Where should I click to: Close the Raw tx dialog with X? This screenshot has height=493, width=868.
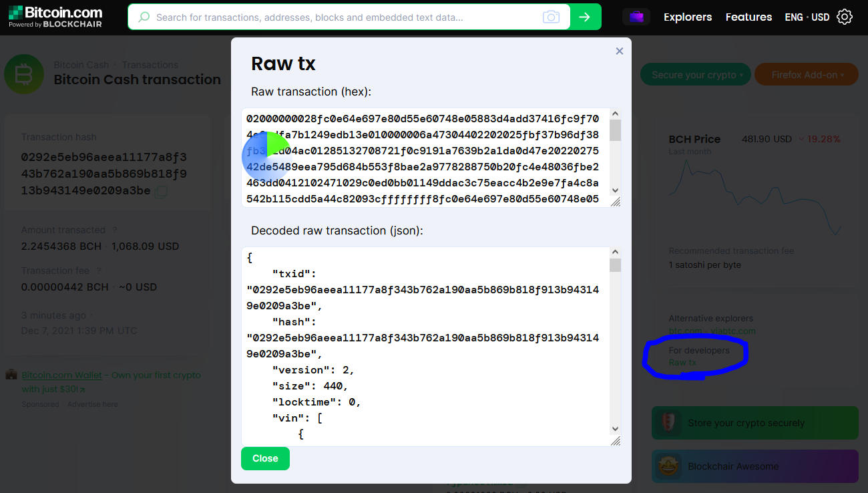[x=619, y=51]
